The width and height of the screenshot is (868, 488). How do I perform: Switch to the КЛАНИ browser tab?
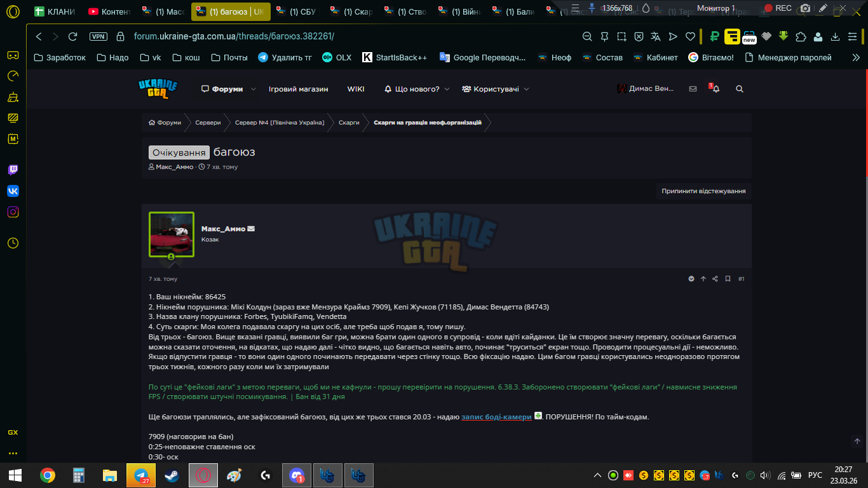click(x=55, y=11)
